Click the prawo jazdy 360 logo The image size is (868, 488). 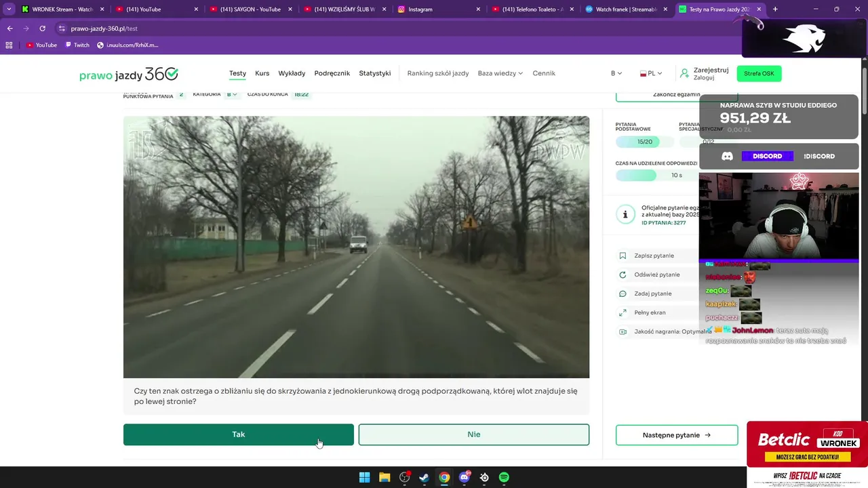tap(129, 73)
